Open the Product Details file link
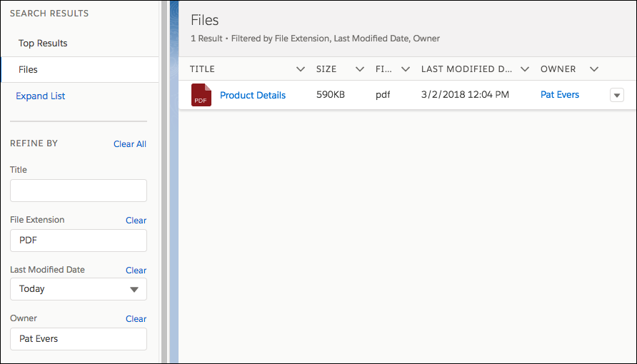The image size is (637, 364). pyautogui.click(x=253, y=95)
